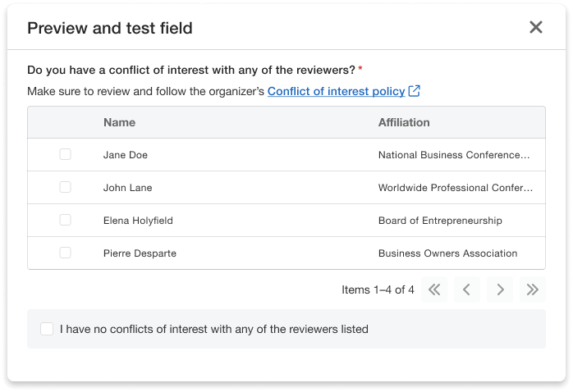Select the Board of Entrepreneurship affiliation cell
This screenshot has width=573, height=392.
(440, 221)
